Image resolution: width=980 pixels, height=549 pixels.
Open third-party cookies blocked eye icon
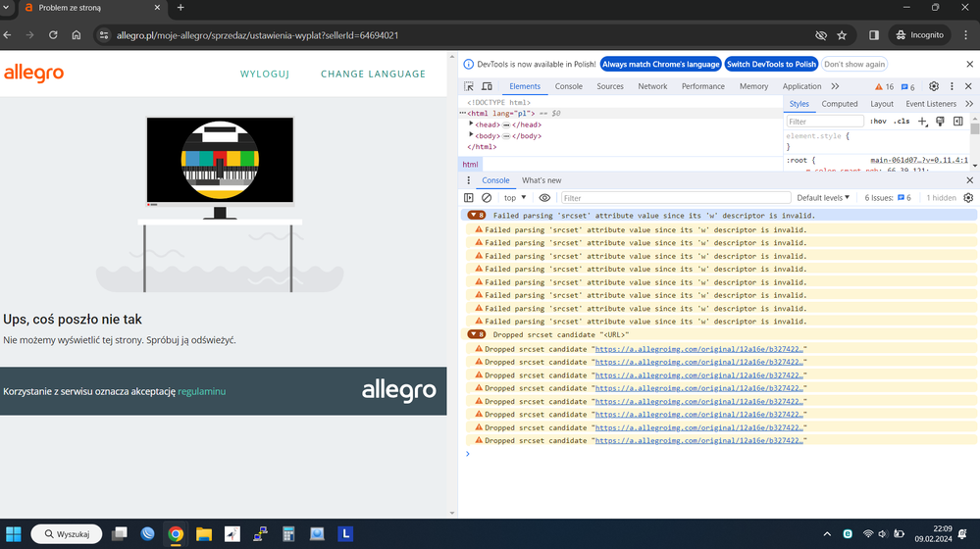821,35
